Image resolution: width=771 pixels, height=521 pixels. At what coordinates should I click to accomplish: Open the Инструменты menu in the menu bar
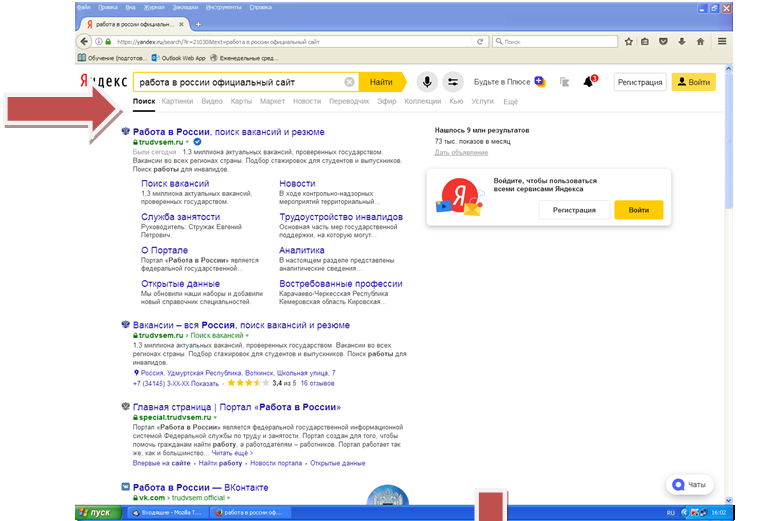224,7
